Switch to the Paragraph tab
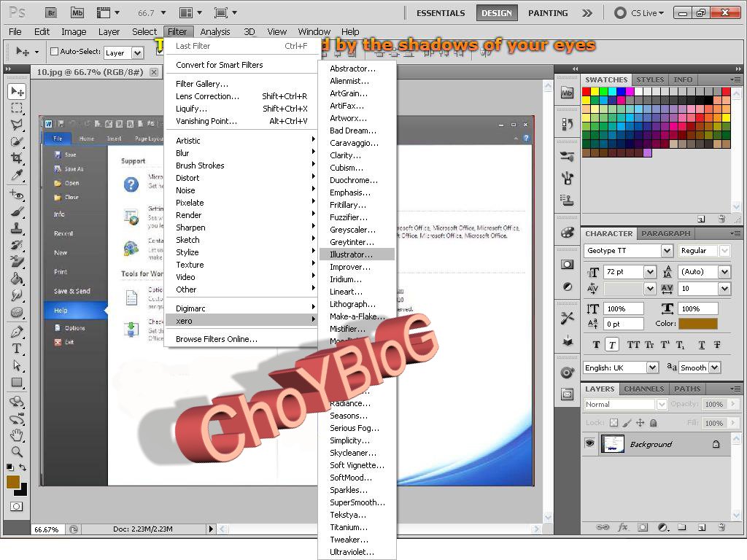This screenshot has height=560, width=747. [665, 233]
